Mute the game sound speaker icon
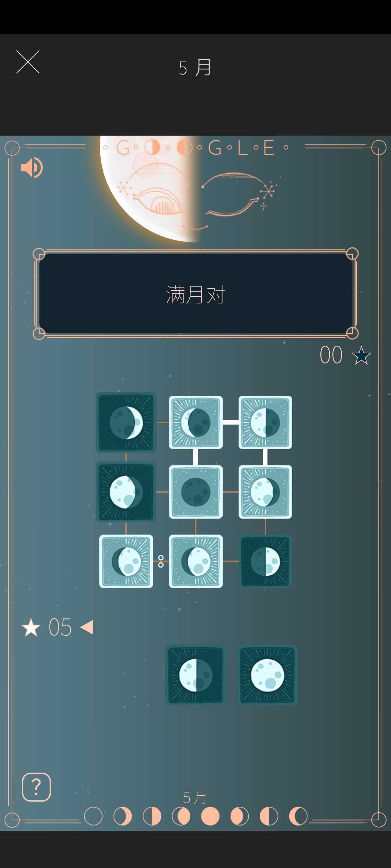 pyautogui.click(x=32, y=167)
